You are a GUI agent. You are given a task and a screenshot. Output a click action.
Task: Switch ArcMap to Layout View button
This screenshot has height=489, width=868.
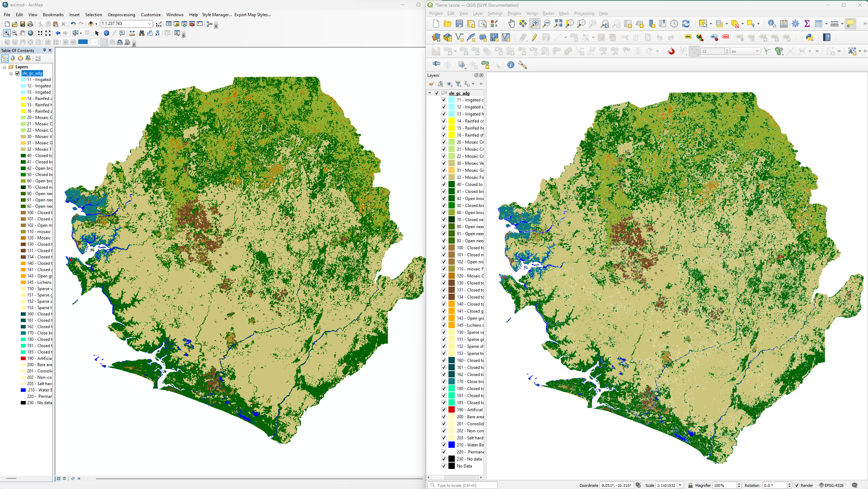click(x=64, y=478)
